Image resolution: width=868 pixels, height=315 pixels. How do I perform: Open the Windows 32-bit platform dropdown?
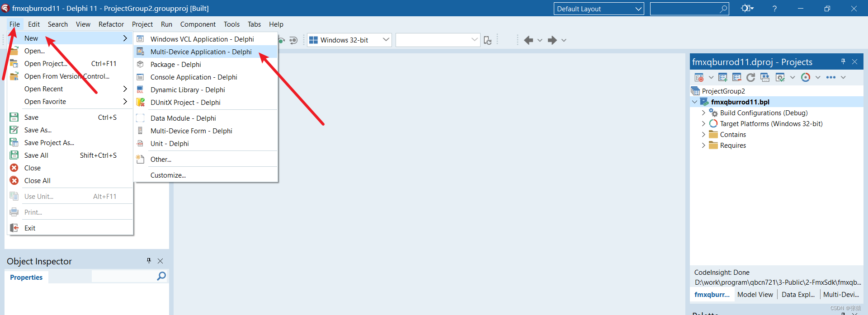click(386, 40)
